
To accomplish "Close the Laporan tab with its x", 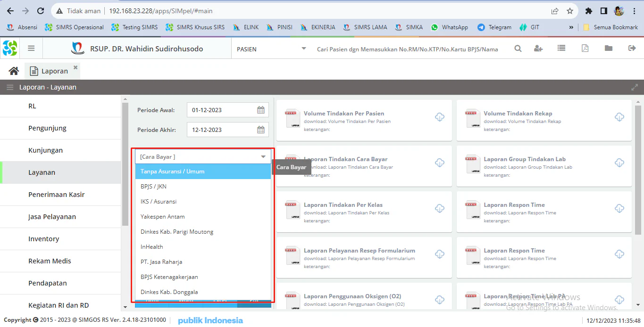I will pyautogui.click(x=75, y=67).
